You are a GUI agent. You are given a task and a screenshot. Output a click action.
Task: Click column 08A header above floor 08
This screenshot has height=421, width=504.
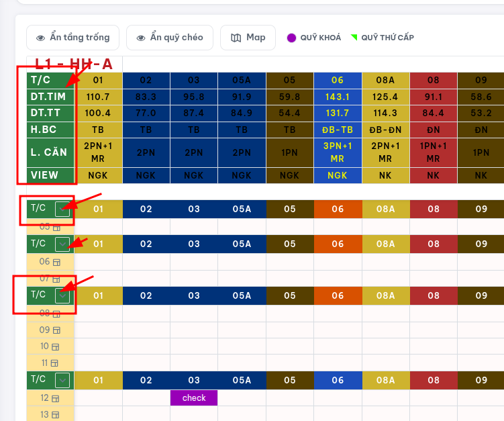coord(386,295)
